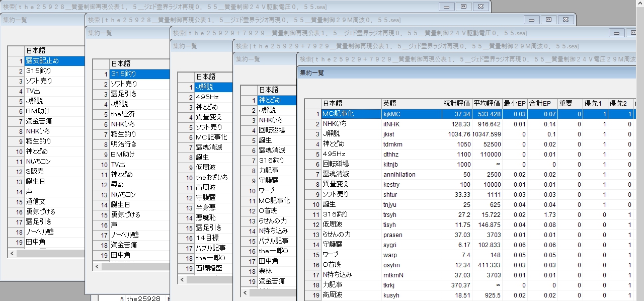Click the 半身悪 list entry
Image resolution: width=644 pixels, height=301 pixels.
213,208
